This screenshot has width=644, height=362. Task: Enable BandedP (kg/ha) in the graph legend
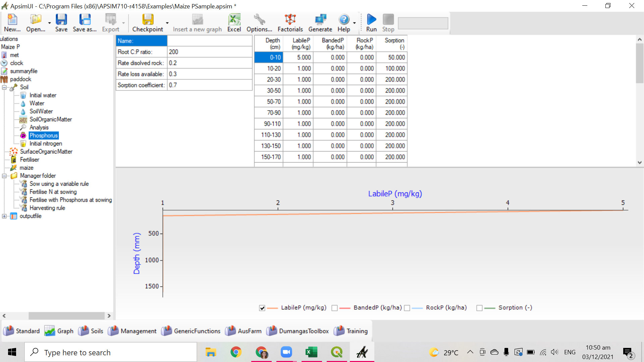tap(334, 308)
